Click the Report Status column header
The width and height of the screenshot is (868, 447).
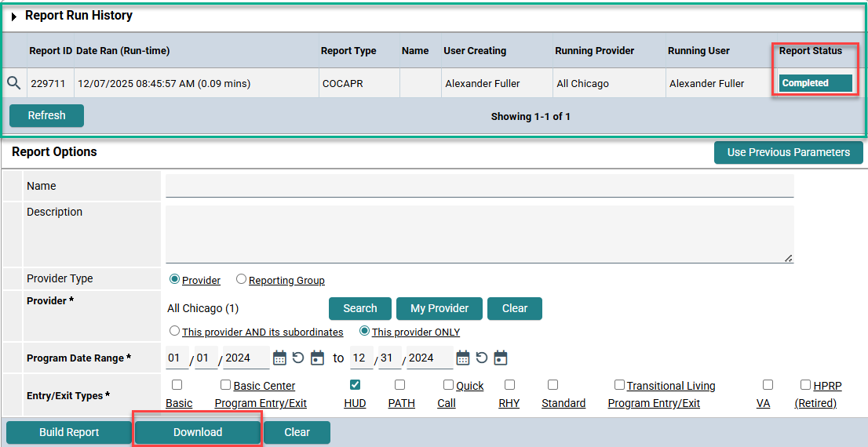click(810, 51)
